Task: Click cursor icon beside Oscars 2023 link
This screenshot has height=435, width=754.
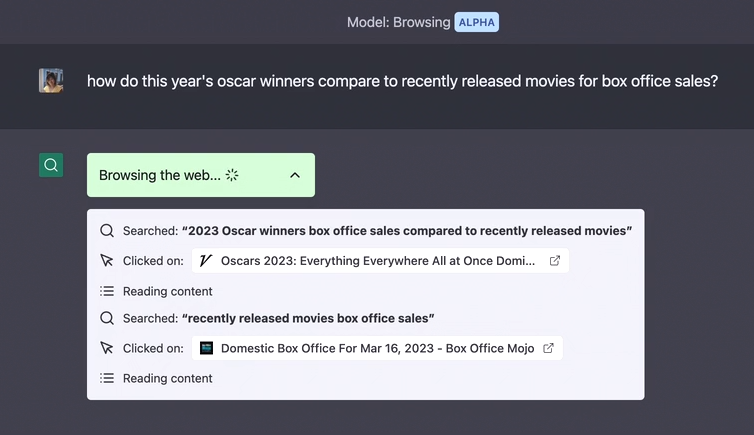Action: tap(107, 261)
